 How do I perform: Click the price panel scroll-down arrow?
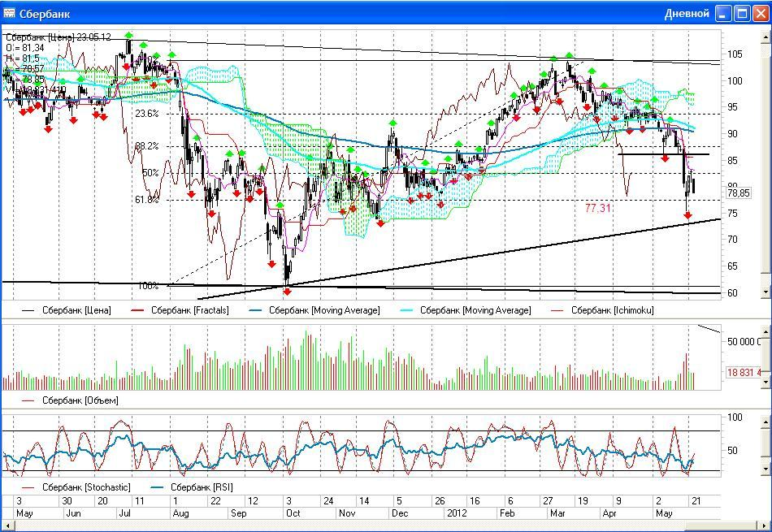766,292
